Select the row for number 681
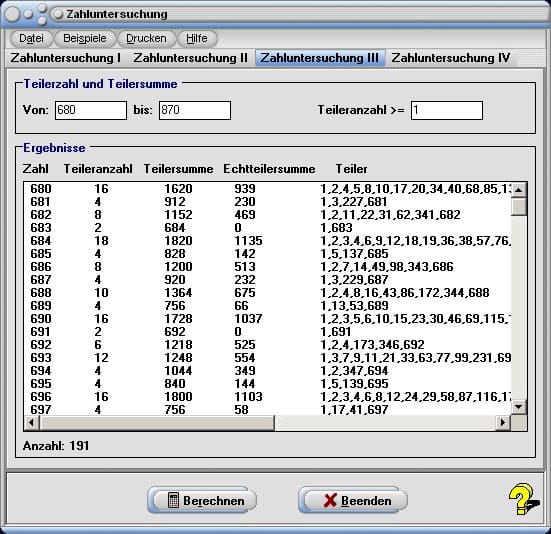Screen dimensions: 551x534 tap(268, 202)
